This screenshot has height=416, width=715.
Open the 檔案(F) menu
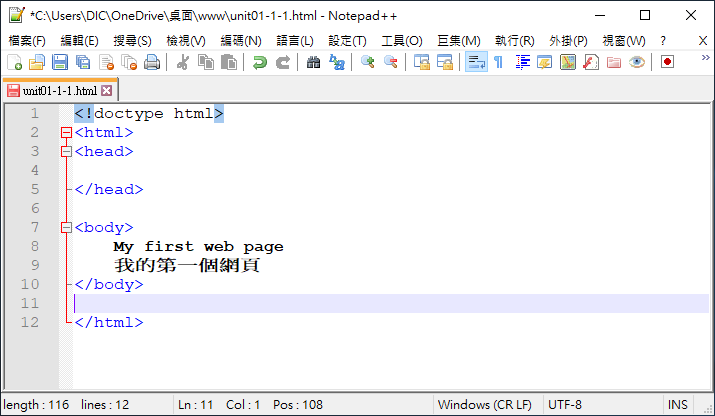pyautogui.click(x=27, y=40)
